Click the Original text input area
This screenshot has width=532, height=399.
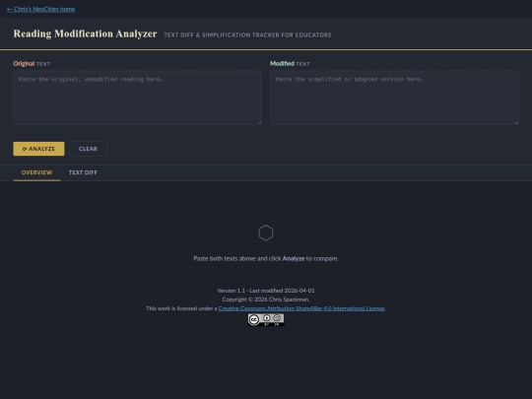point(137,98)
